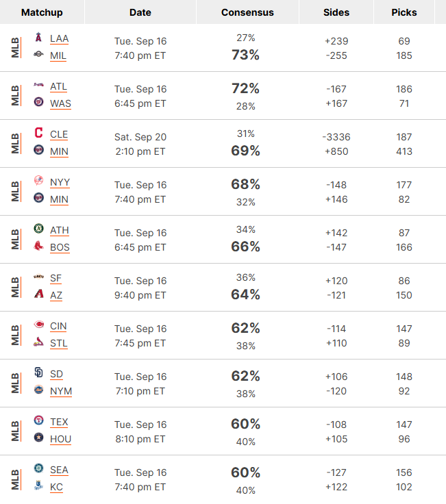Sort by the Consensus column header
Image resolution: width=446 pixels, height=504 pixels.
[247, 12]
